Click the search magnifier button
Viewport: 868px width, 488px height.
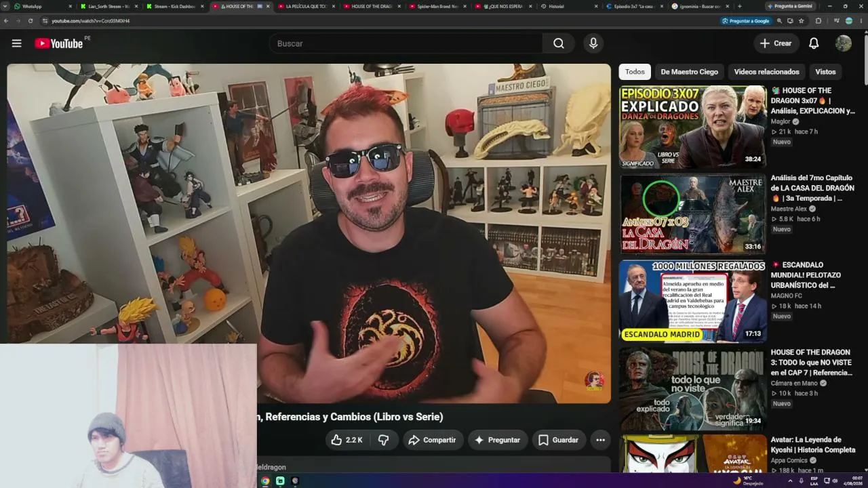pos(558,43)
